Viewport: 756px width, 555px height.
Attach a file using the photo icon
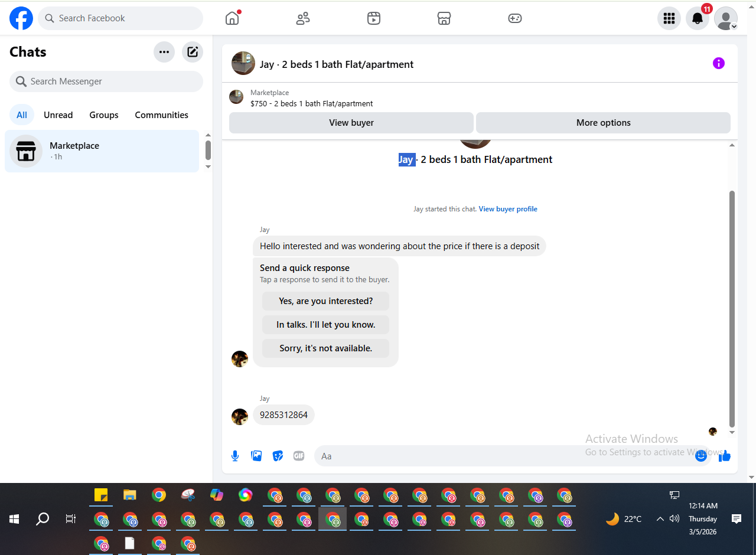tap(256, 456)
